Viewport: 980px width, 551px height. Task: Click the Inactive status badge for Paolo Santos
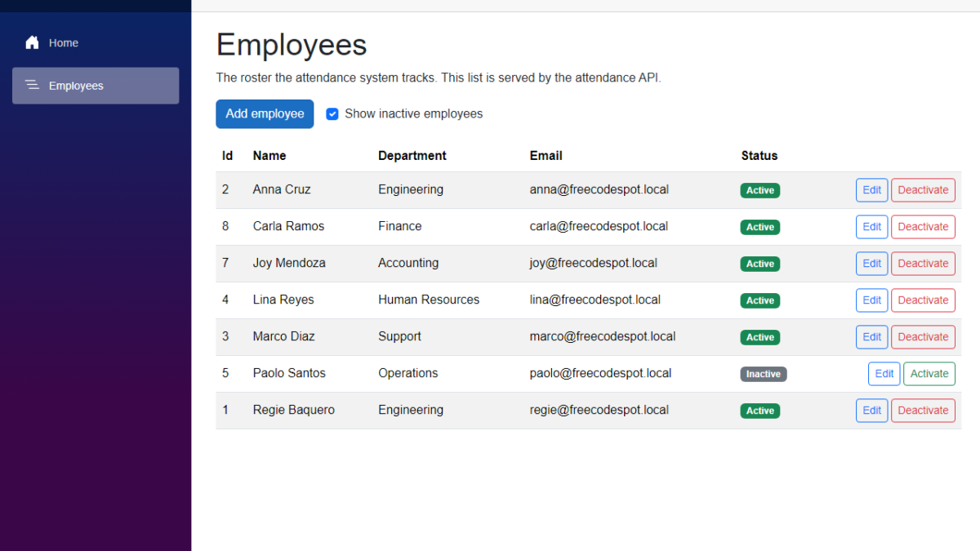tap(764, 374)
